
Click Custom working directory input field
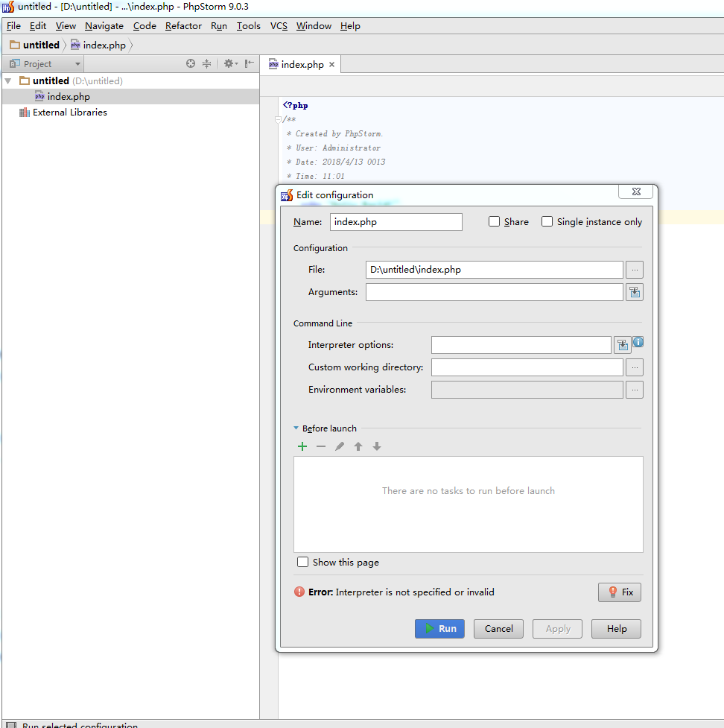pos(527,367)
